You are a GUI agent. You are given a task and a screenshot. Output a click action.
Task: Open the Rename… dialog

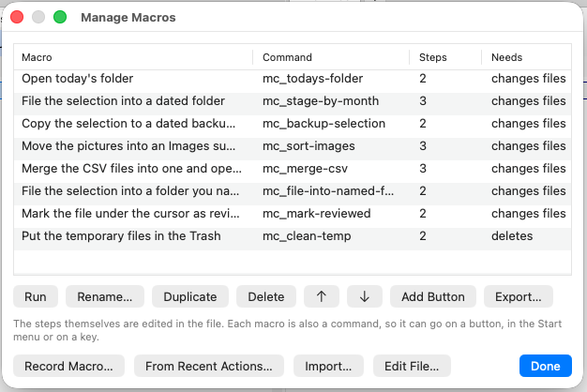click(x=105, y=296)
